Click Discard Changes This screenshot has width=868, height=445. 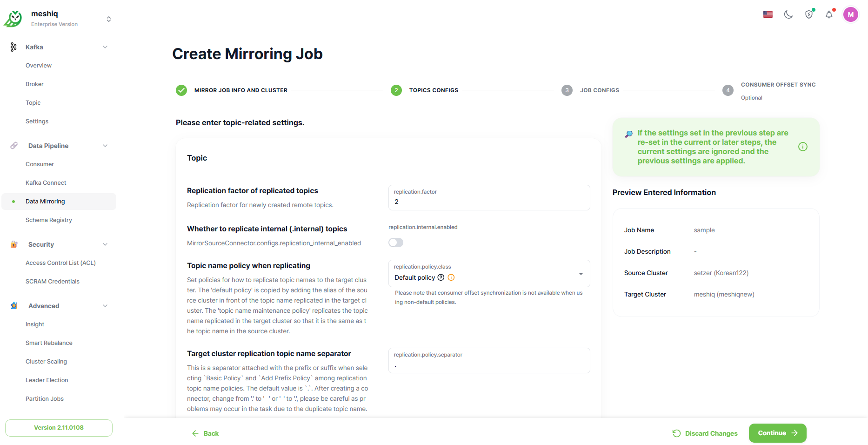coord(705,433)
